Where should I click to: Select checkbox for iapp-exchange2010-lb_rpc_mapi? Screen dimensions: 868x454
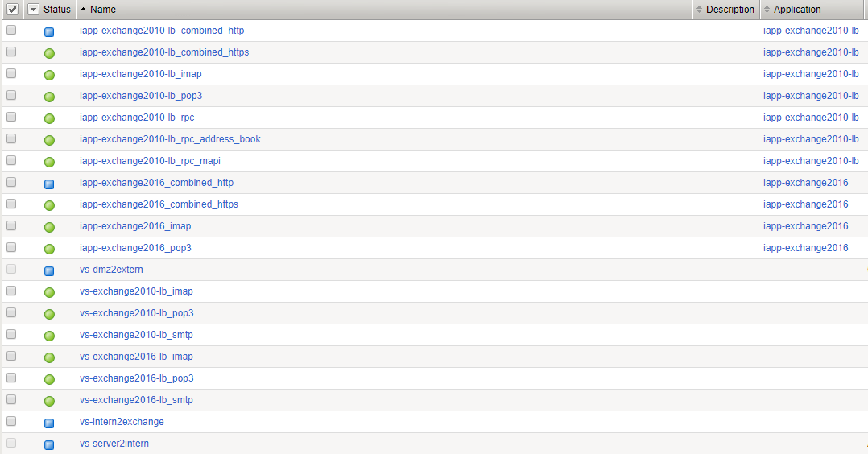coord(11,160)
